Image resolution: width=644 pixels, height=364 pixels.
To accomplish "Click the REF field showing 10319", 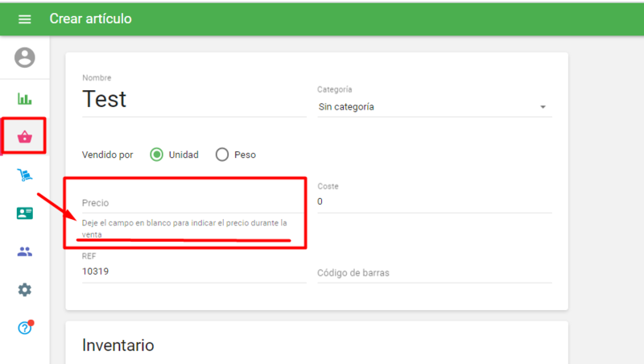I will 193,272.
